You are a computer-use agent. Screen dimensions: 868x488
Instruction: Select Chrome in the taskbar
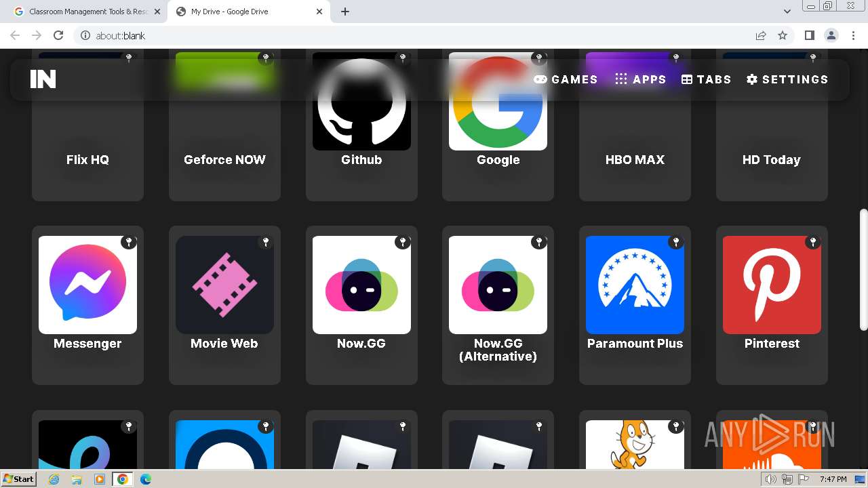coord(123,479)
